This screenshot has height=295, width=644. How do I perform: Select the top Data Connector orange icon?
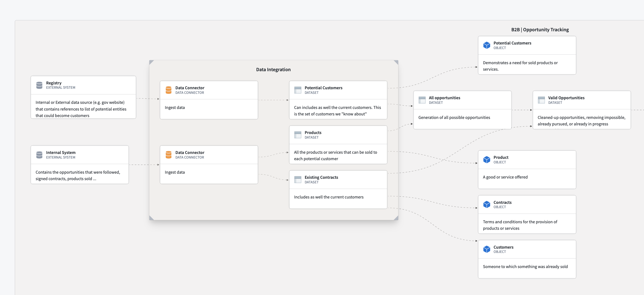click(169, 90)
